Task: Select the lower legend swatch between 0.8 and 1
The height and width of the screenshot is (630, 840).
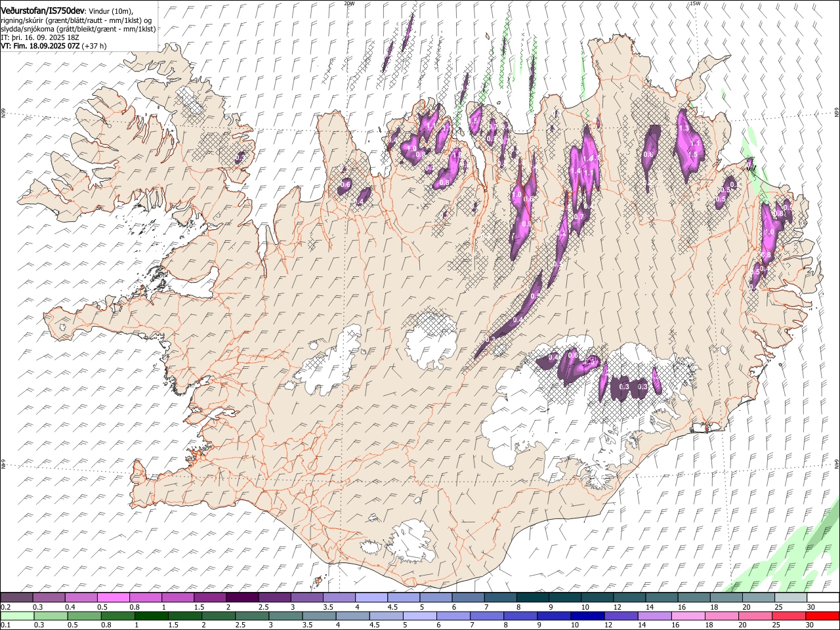Action: click(118, 616)
